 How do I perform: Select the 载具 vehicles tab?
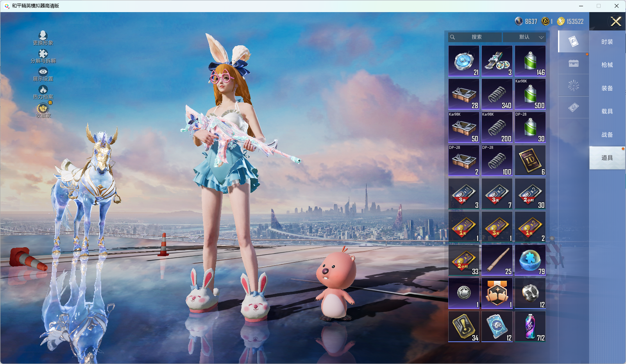(607, 111)
